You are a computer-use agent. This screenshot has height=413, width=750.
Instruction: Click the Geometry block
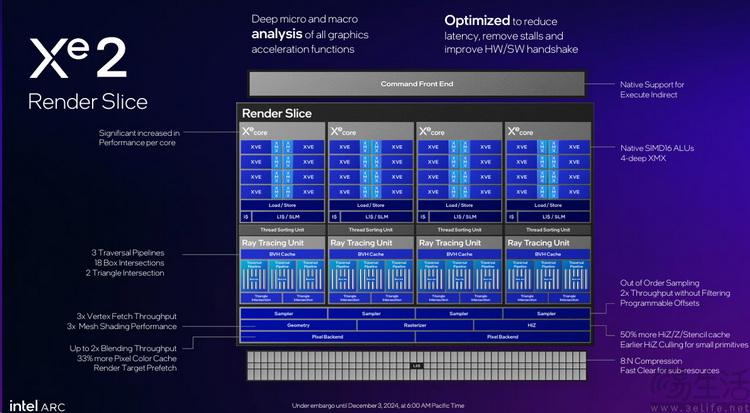click(298, 325)
